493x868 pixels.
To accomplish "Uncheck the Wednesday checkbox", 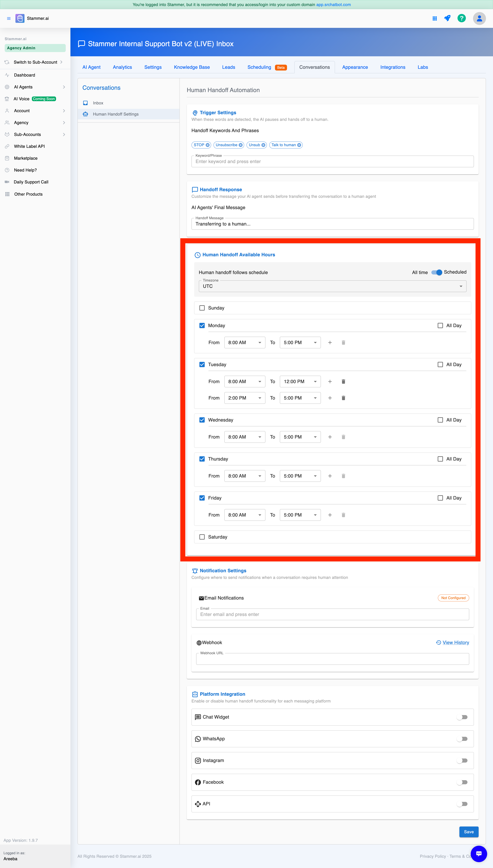I will [202, 420].
